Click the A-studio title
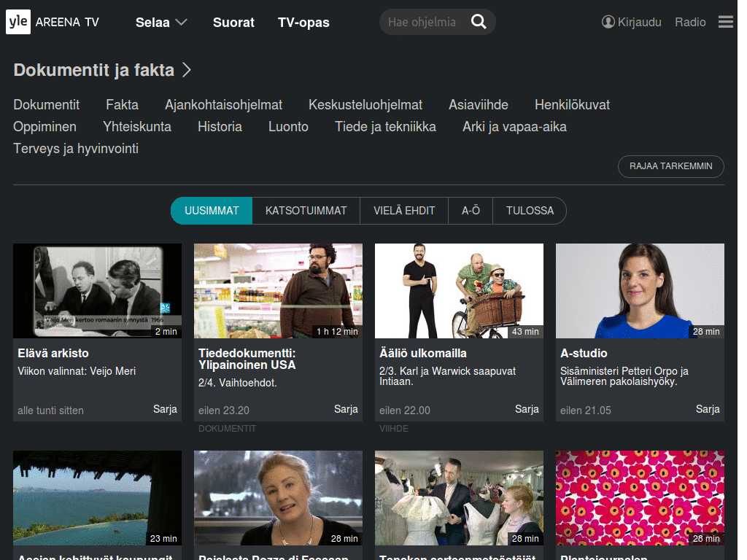 (584, 354)
